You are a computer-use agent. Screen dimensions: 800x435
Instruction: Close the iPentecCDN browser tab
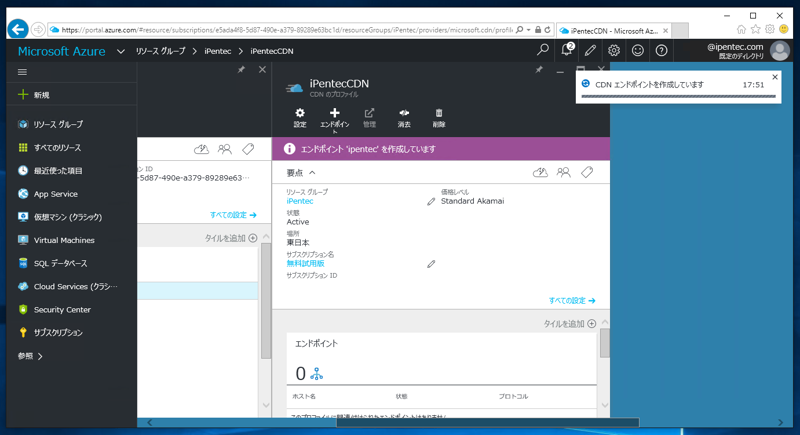click(665, 31)
